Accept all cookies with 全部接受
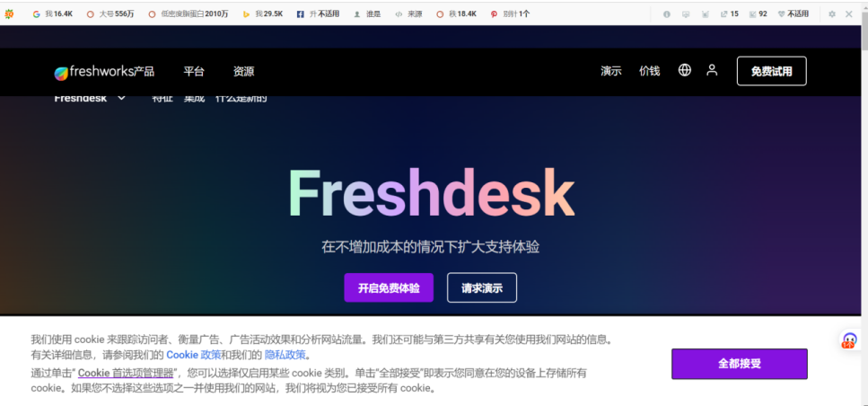The image size is (868, 406). click(740, 364)
